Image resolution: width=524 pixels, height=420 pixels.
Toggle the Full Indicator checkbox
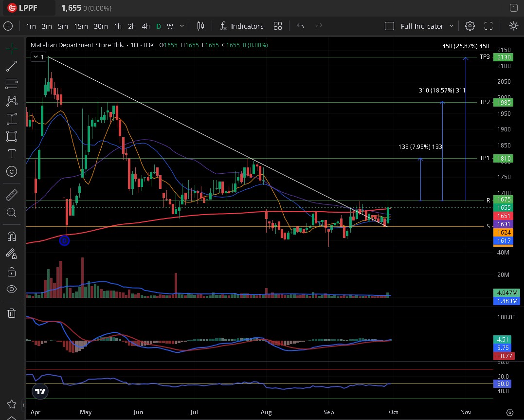(x=389, y=26)
